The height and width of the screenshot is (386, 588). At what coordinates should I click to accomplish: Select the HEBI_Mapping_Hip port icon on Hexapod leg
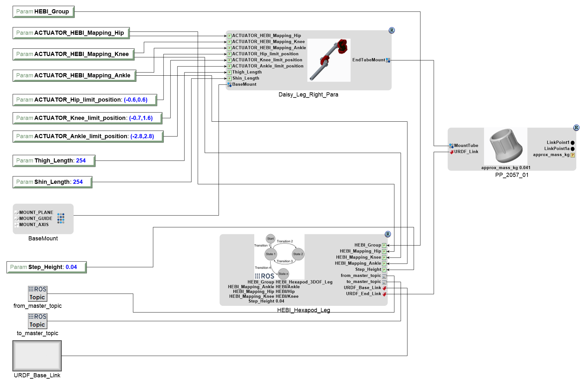384,251
